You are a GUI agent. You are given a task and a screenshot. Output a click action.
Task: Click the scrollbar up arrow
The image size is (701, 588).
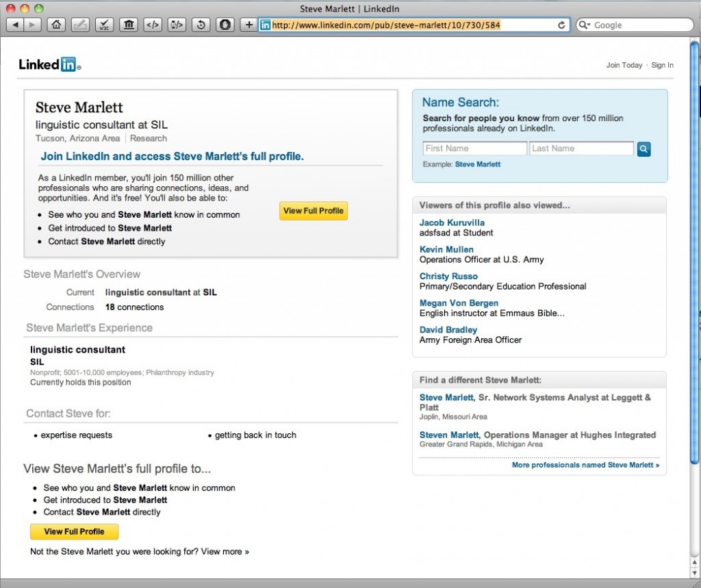(x=694, y=562)
